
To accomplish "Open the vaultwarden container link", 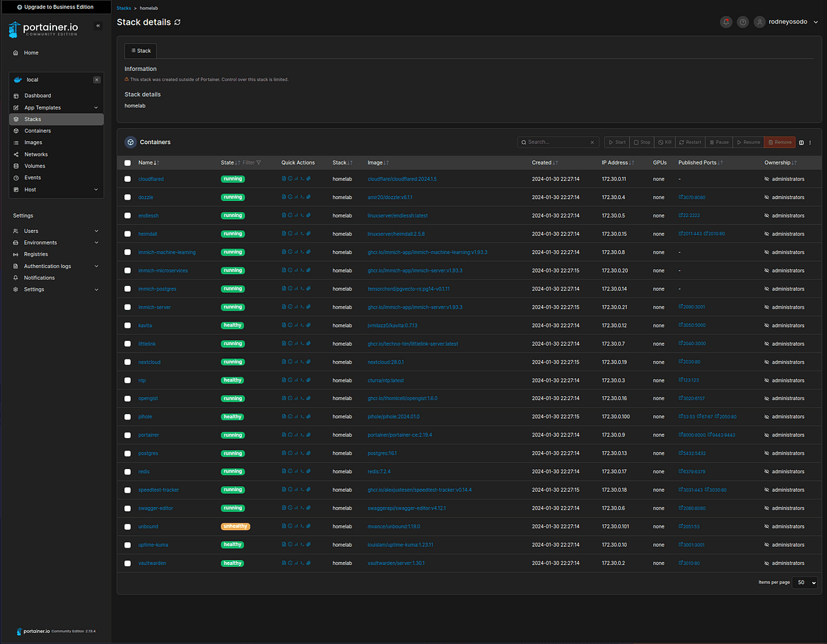I will click(152, 563).
